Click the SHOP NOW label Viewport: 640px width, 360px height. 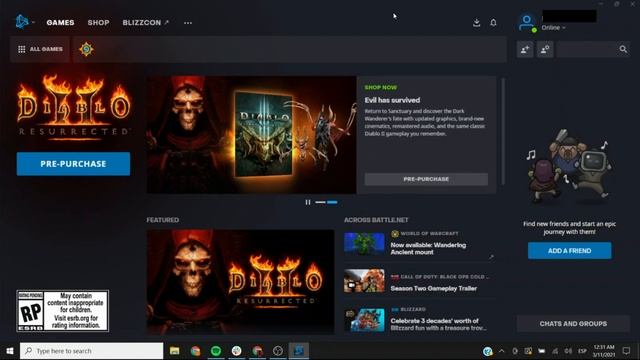coord(380,87)
